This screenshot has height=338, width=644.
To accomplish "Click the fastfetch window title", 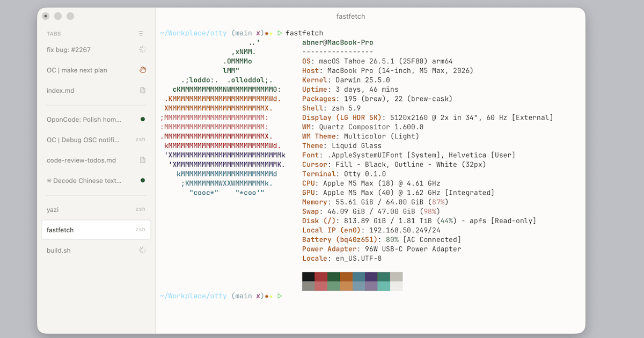I will [350, 16].
